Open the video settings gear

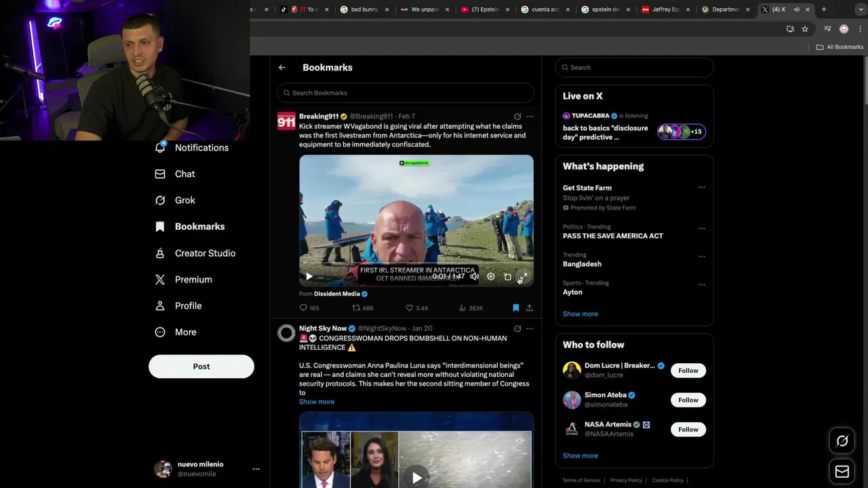point(491,277)
